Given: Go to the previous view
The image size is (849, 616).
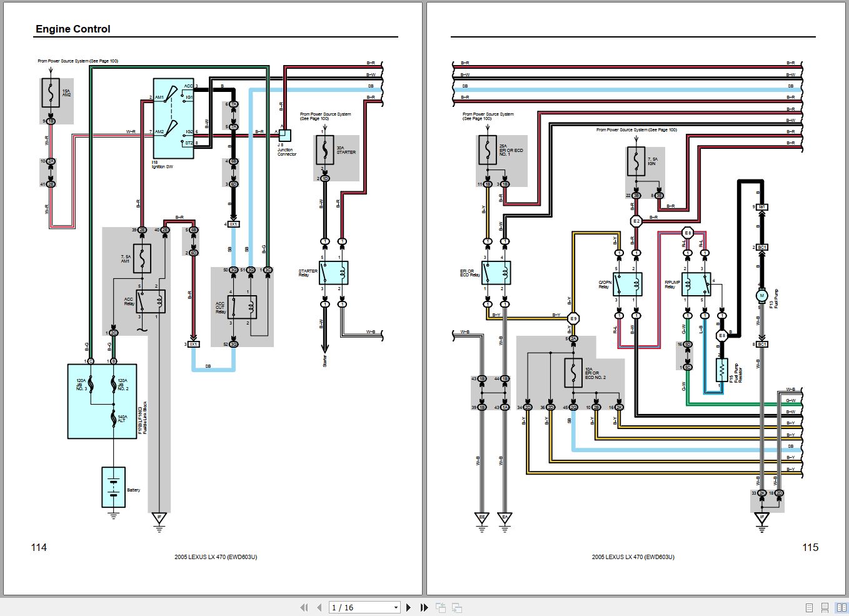Looking at the screenshot, I should pos(441,607).
